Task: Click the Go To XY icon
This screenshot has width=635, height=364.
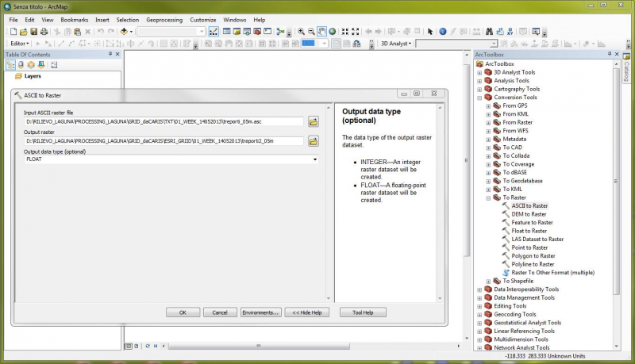Action: (510, 32)
